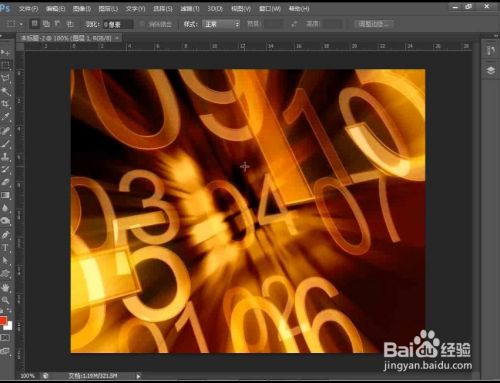Choose Intersect with Selection mode

click(x=70, y=24)
